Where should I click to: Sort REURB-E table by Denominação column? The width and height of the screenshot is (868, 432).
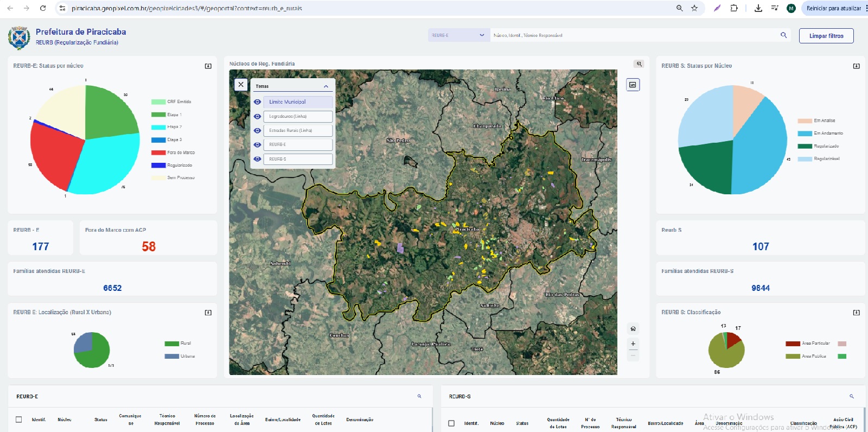[x=360, y=420]
